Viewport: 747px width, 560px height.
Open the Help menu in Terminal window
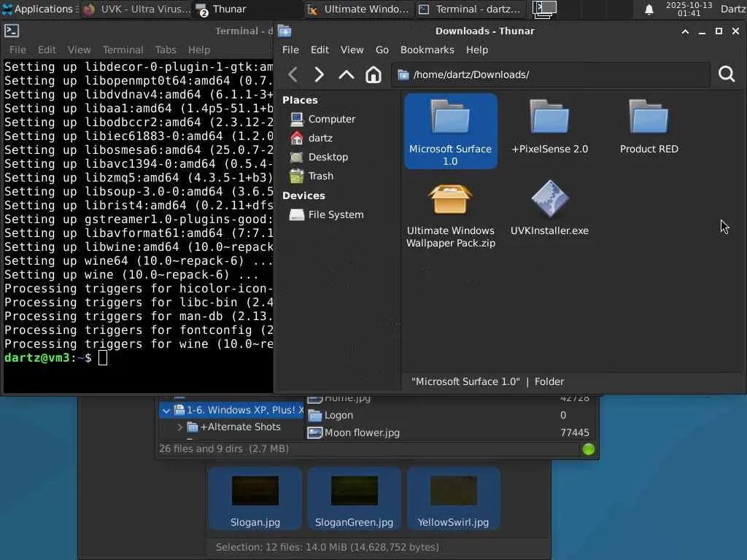coord(198,50)
